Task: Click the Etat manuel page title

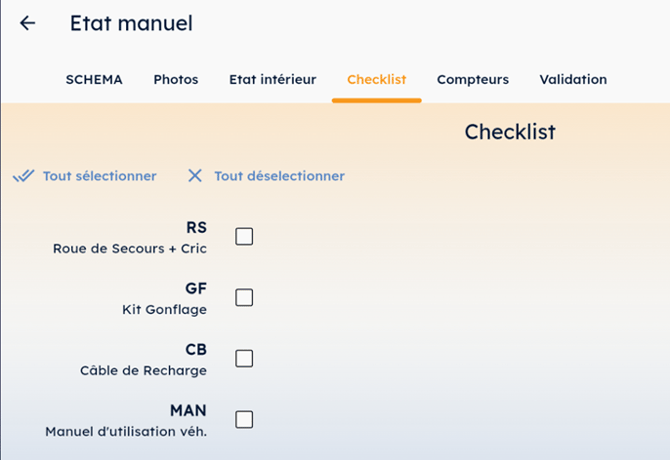Action: point(131,23)
